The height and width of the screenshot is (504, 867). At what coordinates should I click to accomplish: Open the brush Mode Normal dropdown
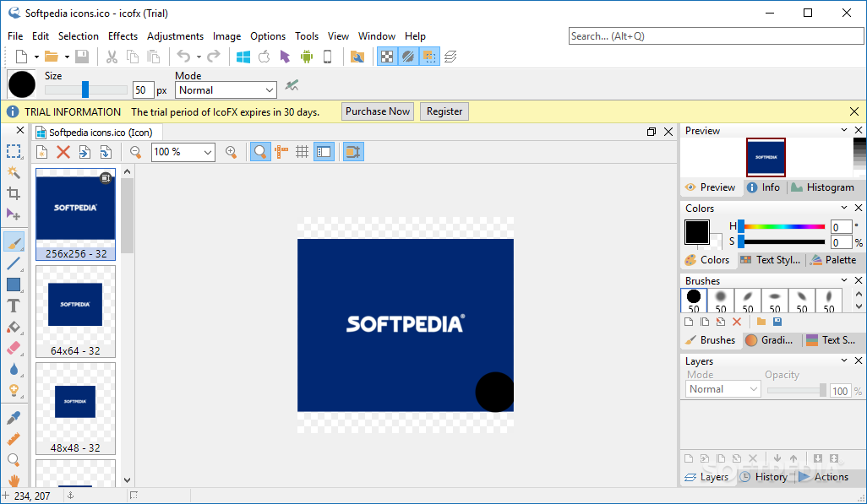(x=226, y=90)
